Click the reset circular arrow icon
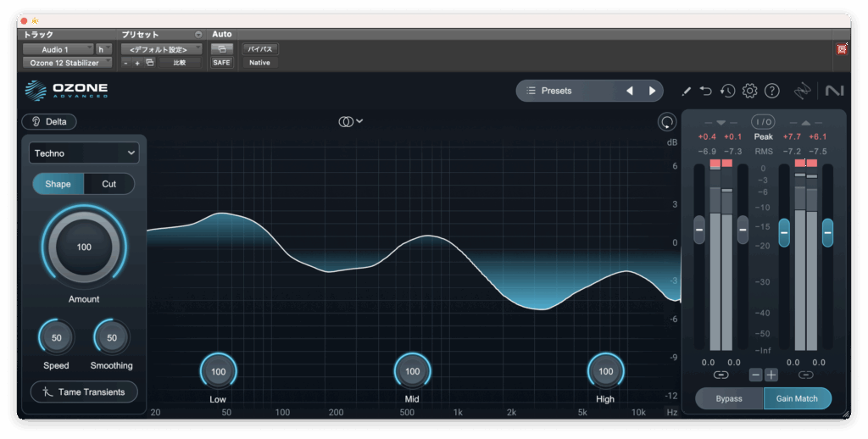This screenshot has height=439, width=868. point(667,122)
